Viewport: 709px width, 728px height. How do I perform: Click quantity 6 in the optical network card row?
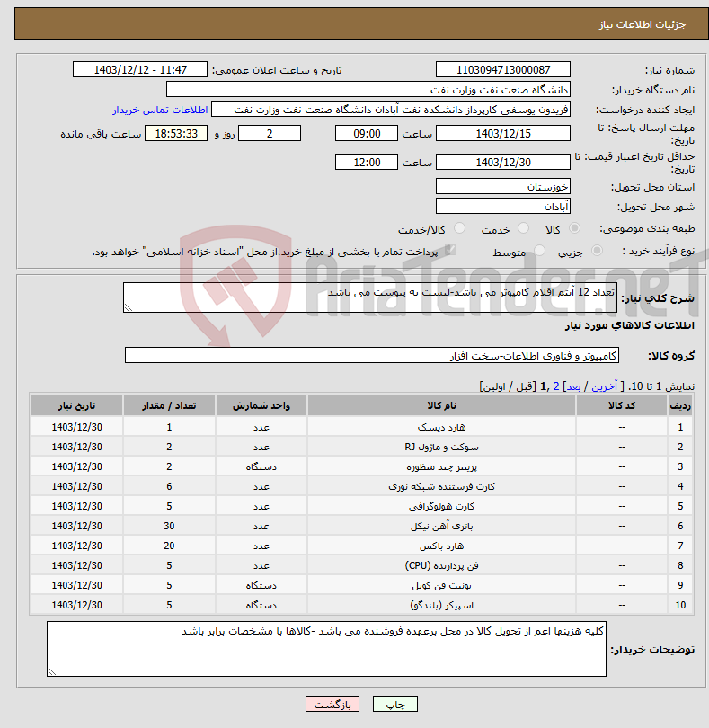(x=169, y=486)
